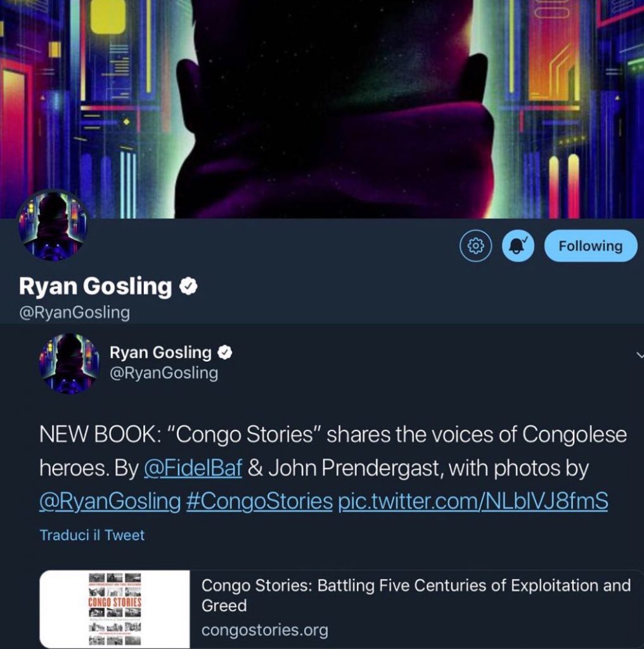The height and width of the screenshot is (649, 644).
Task: Open the @RyanGosling mention in tweet text
Action: (x=110, y=501)
